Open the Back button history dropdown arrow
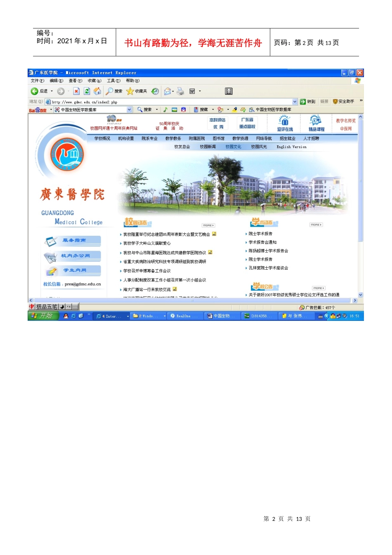 [52, 91]
